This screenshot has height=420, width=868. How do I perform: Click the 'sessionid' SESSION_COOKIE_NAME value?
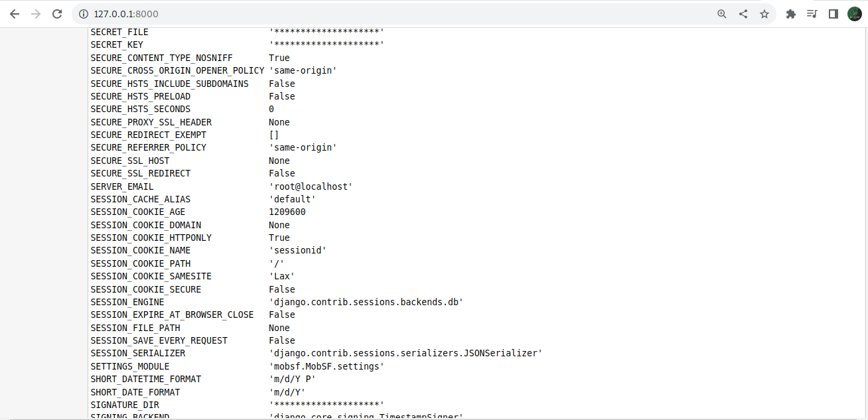click(297, 250)
